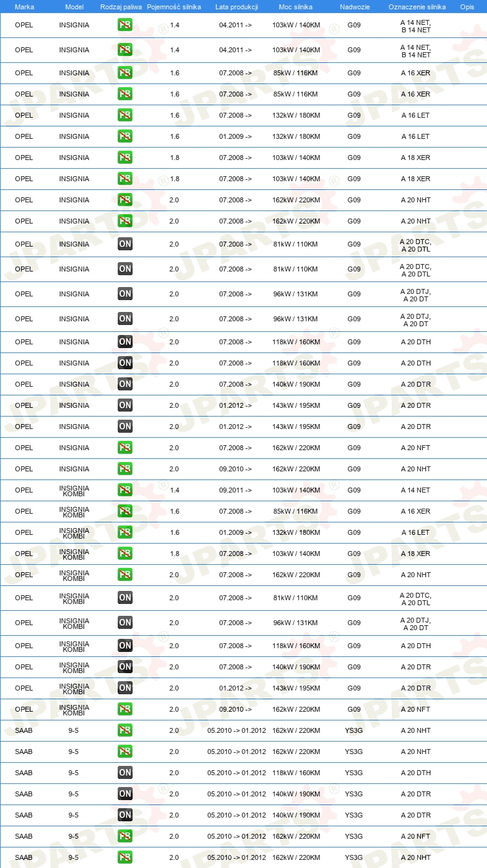Select 'A 20 DTJ, A 20 DT' in Insignia Kombi row

(415, 623)
